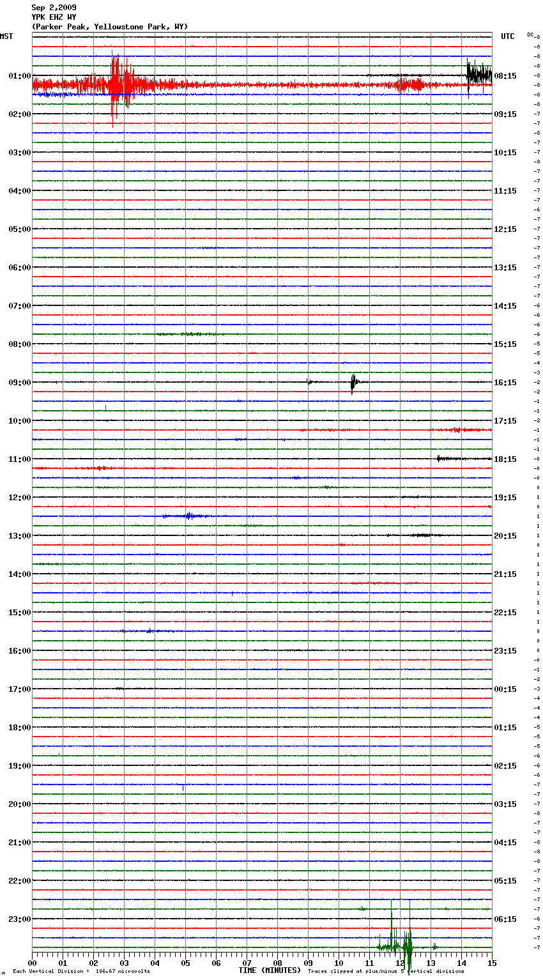This screenshot has height=980, width=543.
Task: Select the 23:00 MST time label
Action: point(20,919)
